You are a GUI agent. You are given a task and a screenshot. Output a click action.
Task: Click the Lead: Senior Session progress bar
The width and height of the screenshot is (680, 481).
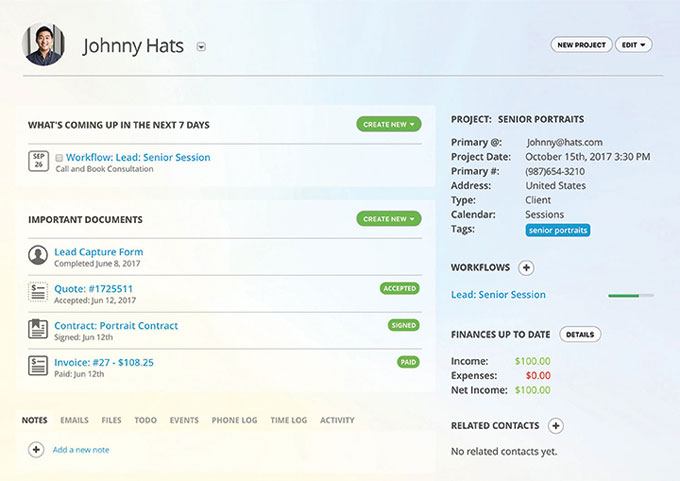click(631, 296)
